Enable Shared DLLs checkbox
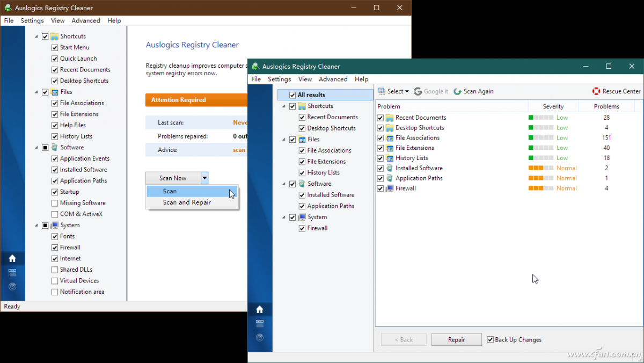 (x=55, y=270)
